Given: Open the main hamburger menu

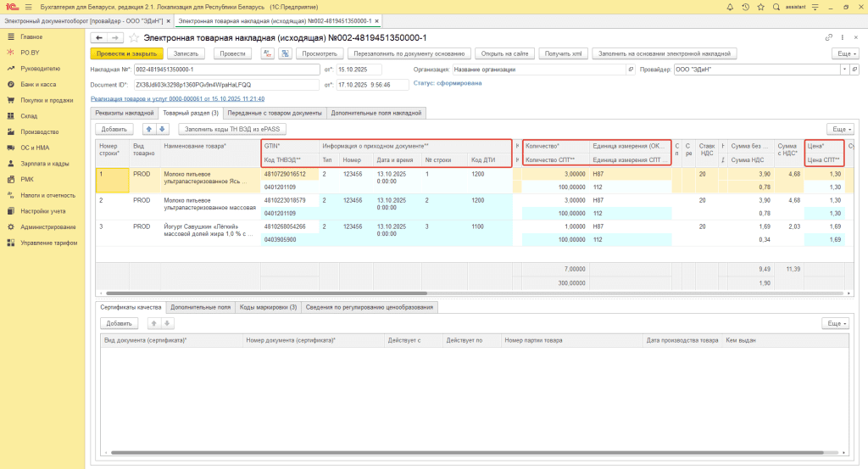Looking at the screenshot, I should point(27,7).
